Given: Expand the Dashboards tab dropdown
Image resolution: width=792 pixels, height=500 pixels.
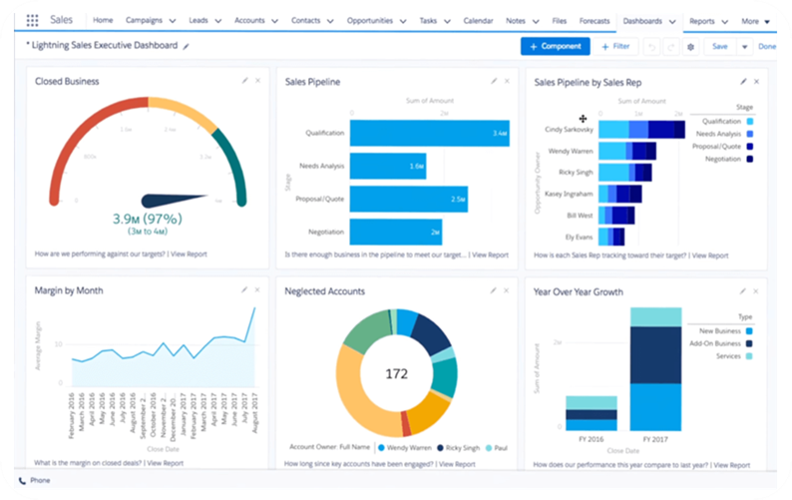Looking at the screenshot, I should (672, 22).
